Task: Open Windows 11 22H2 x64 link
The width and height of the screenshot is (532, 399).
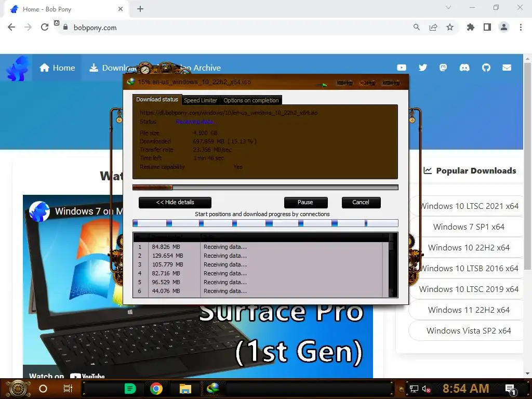Action: 469,310
